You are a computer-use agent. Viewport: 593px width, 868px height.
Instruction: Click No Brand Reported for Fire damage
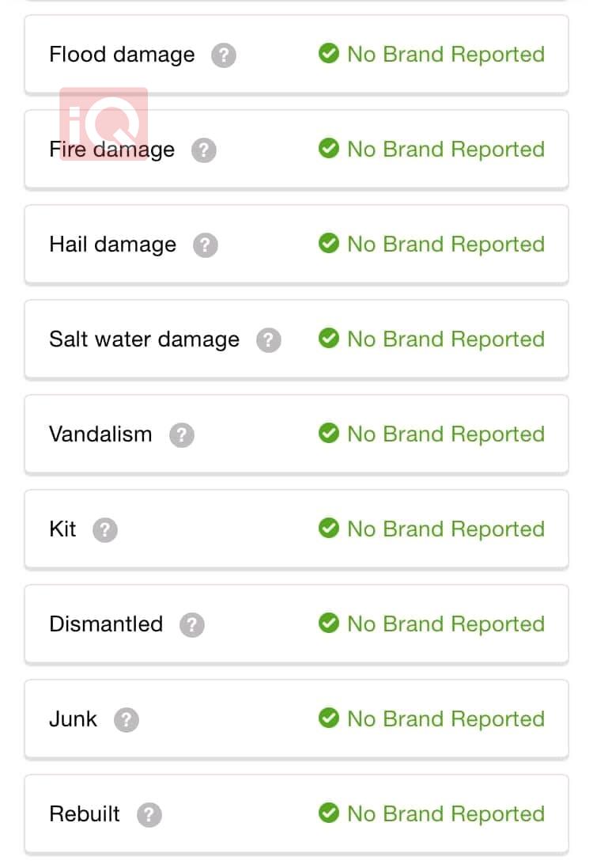[446, 150]
